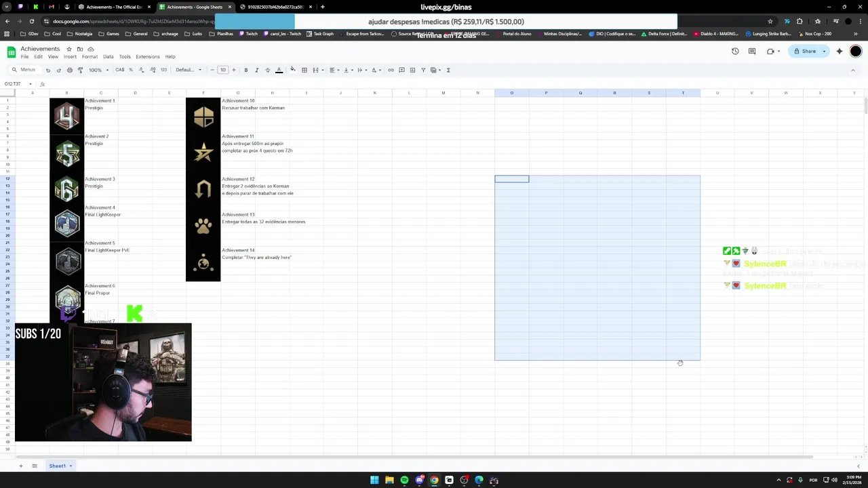Open the Data menu
The image size is (868, 488).
pyautogui.click(x=108, y=57)
